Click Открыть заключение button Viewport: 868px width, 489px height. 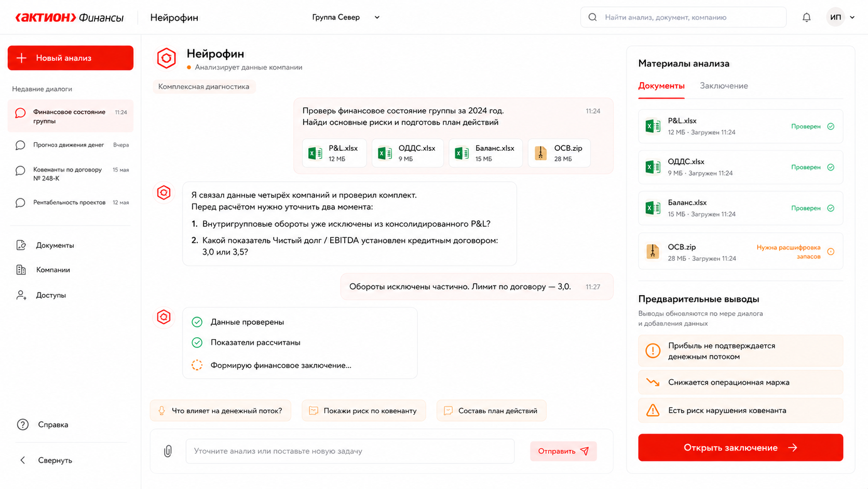coord(740,447)
